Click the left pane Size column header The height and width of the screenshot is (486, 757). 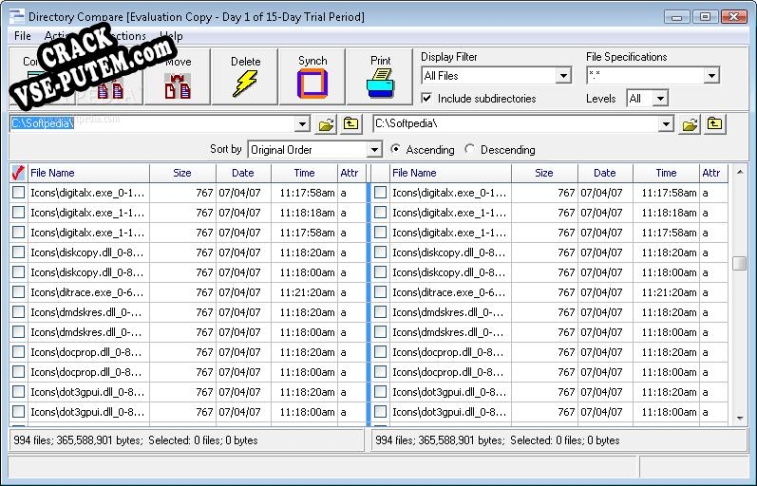coord(183,173)
